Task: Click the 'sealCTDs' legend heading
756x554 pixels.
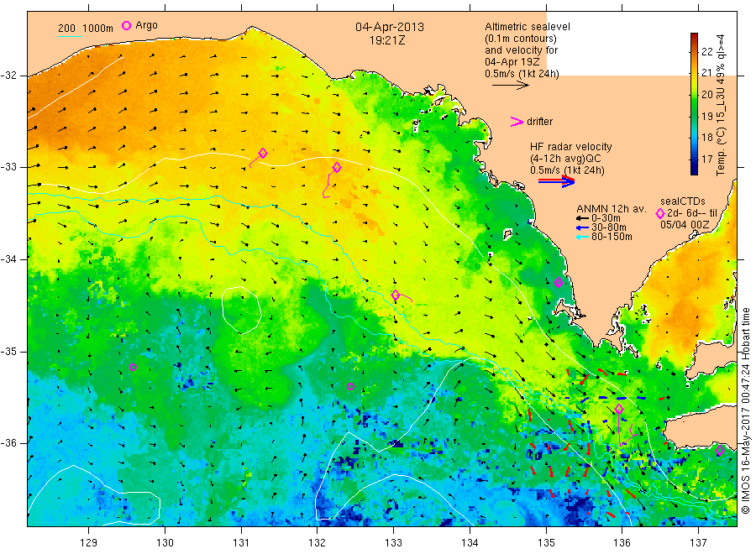Action: click(683, 201)
